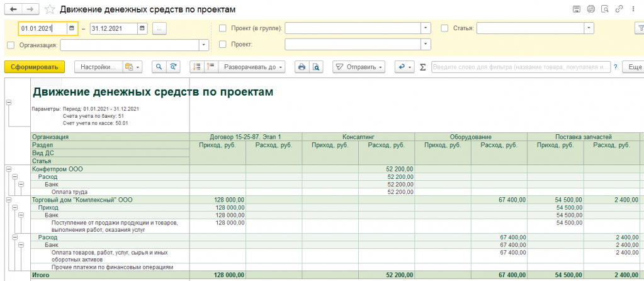Click the print icon in report toolbar
This screenshot has height=281, width=644.
click(x=302, y=67)
